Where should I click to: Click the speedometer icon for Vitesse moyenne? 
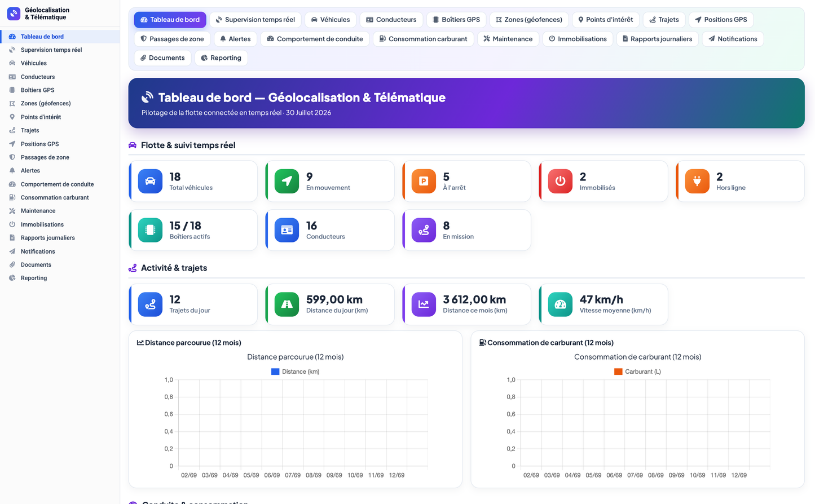coord(560,304)
